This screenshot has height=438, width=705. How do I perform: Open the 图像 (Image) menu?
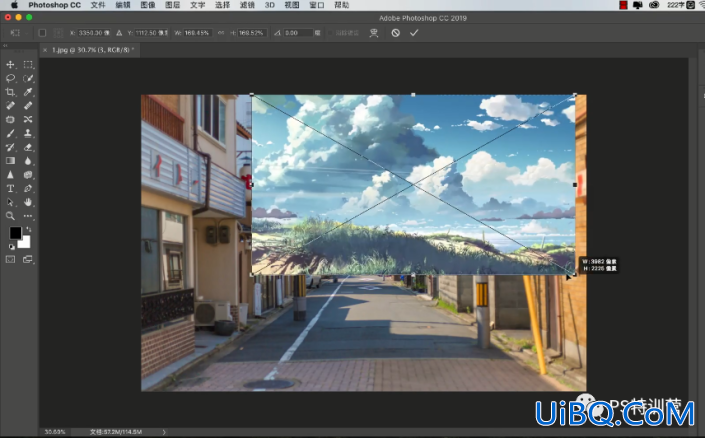(x=148, y=5)
